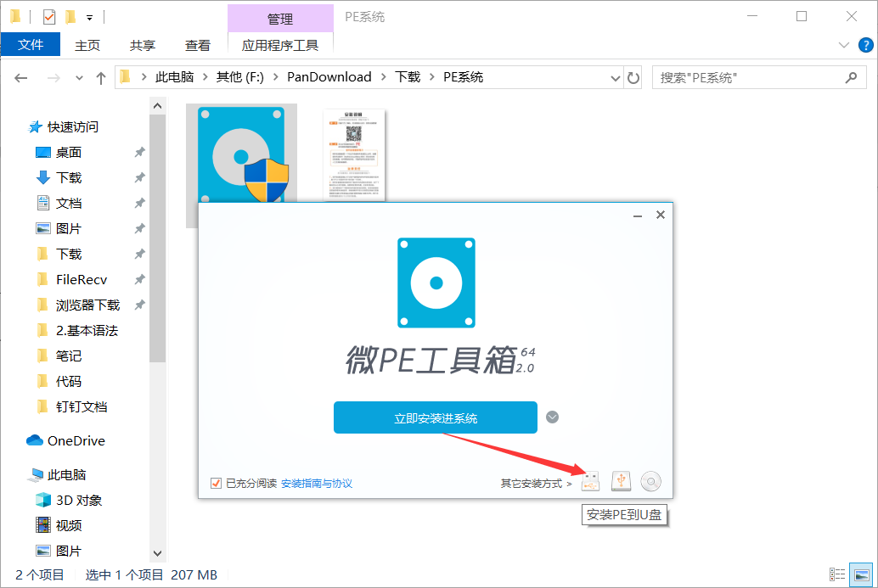Refresh the current folder view
The image size is (878, 588).
pyautogui.click(x=633, y=78)
